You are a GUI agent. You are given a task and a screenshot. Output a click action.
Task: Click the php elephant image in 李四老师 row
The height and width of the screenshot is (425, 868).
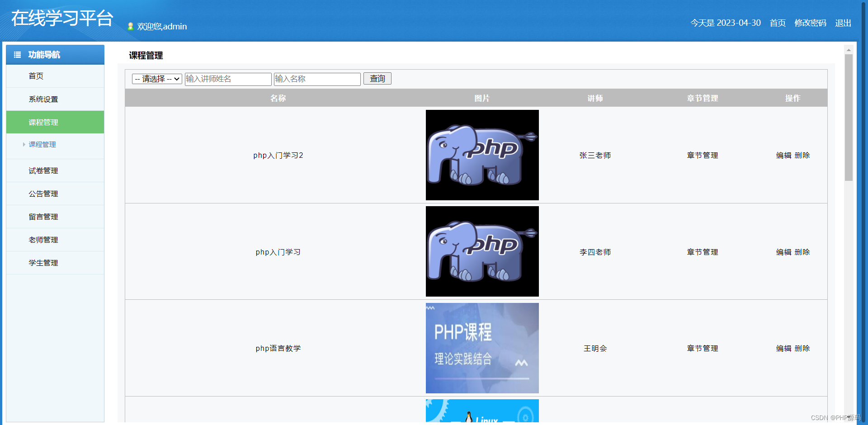pyautogui.click(x=482, y=251)
